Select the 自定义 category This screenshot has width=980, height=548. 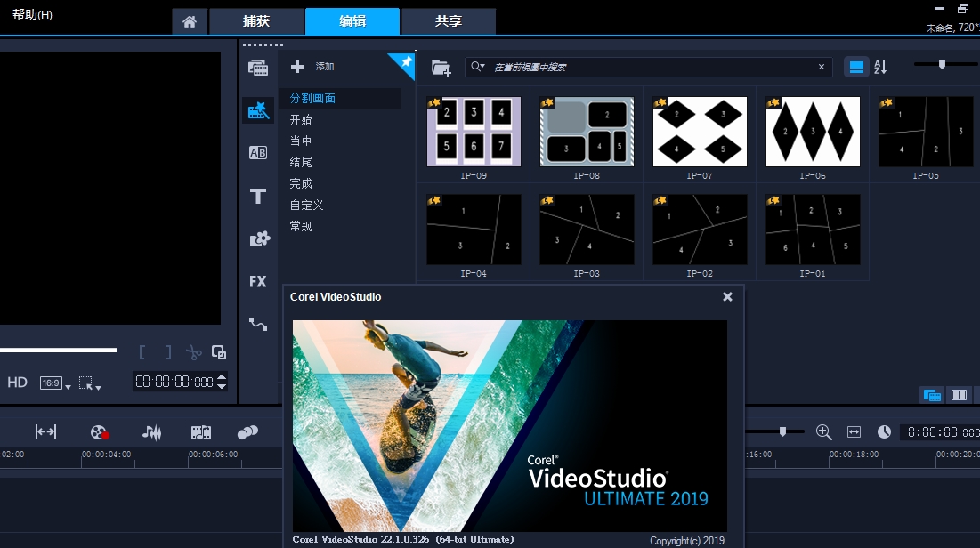coord(306,205)
